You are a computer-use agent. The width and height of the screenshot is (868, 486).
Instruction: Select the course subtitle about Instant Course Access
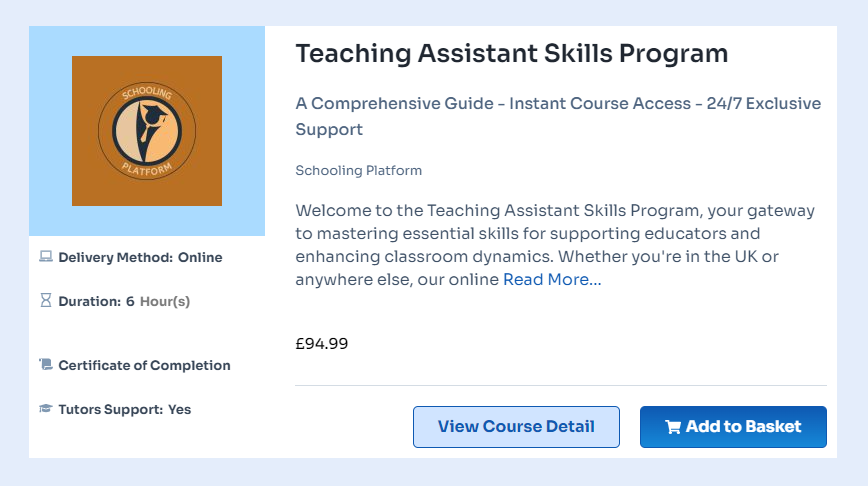pyautogui.click(x=557, y=116)
